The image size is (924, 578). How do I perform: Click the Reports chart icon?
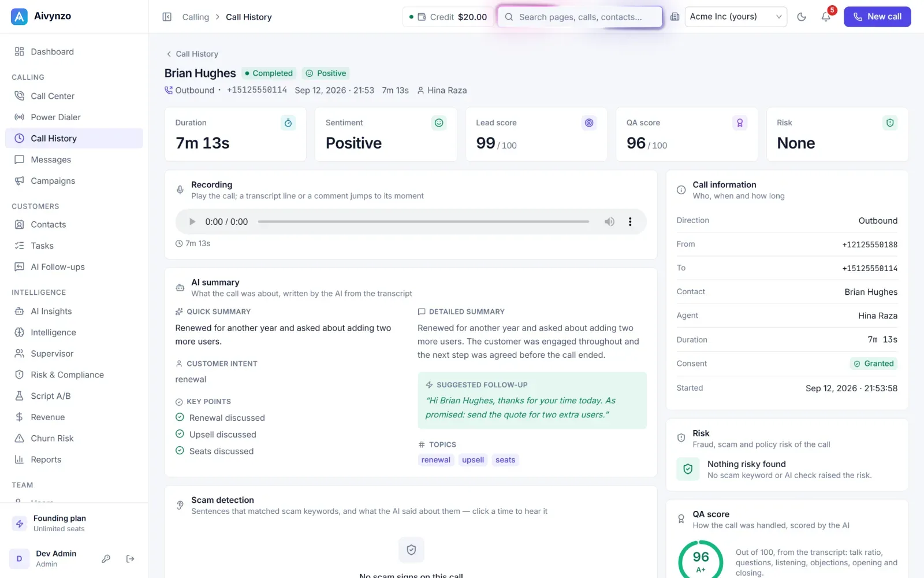[x=19, y=460]
